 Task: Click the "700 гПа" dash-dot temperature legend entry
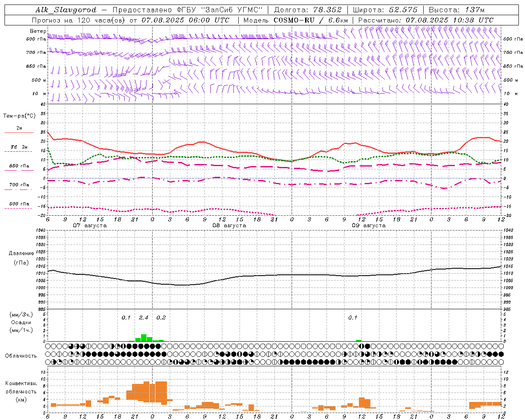(19, 185)
